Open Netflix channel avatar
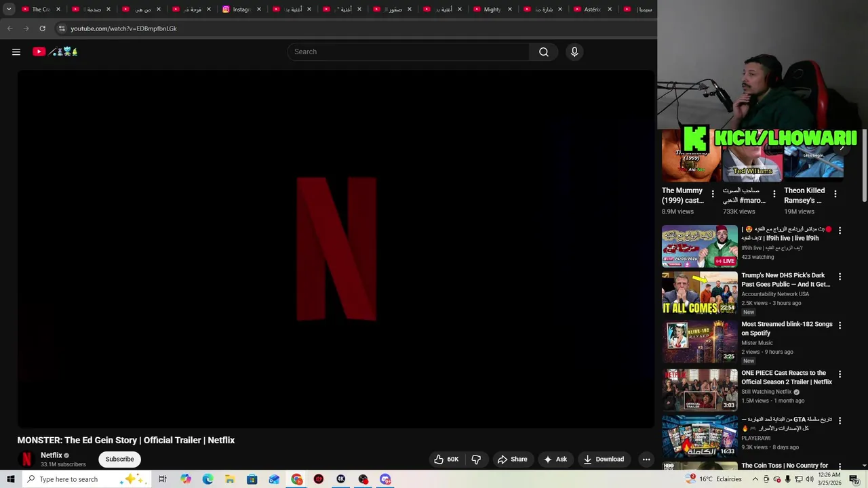The height and width of the screenshot is (488, 868). click(x=26, y=459)
